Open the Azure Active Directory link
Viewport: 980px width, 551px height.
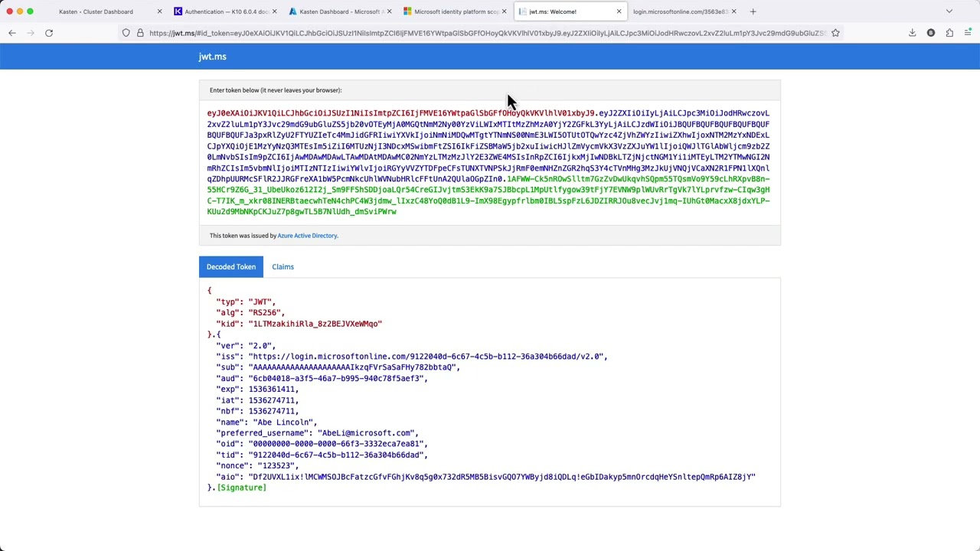pos(307,236)
